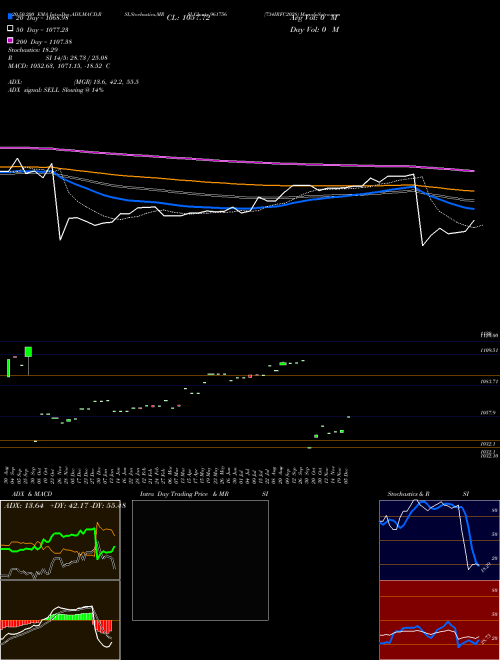Select the '50 Day = 1077.23' legend text
Image resolution: width=500 pixels, height=660 pixels.
(x=42, y=30)
